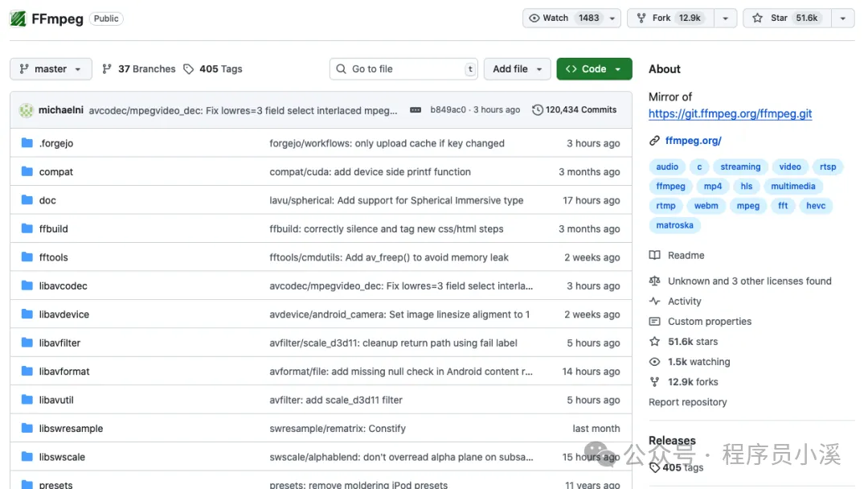Open the michaelni author link
868x489 pixels.
coord(61,109)
